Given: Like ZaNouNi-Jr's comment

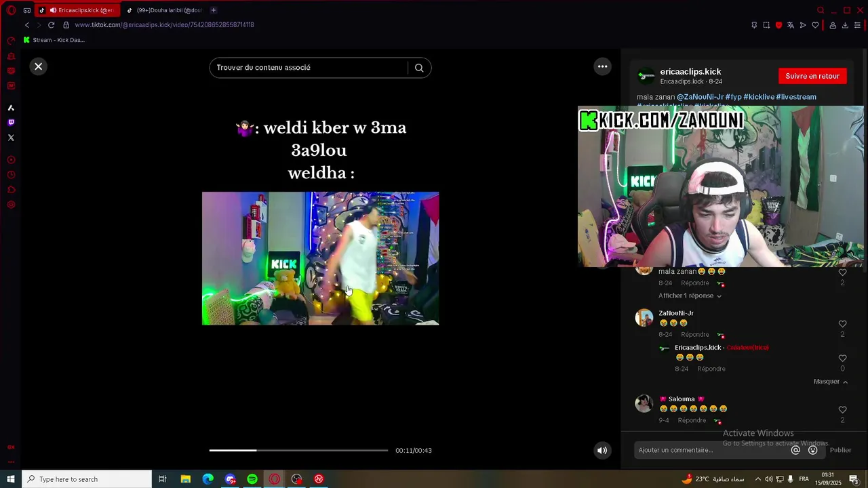Looking at the screenshot, I should pyautogui.click(x=842, y=324).
